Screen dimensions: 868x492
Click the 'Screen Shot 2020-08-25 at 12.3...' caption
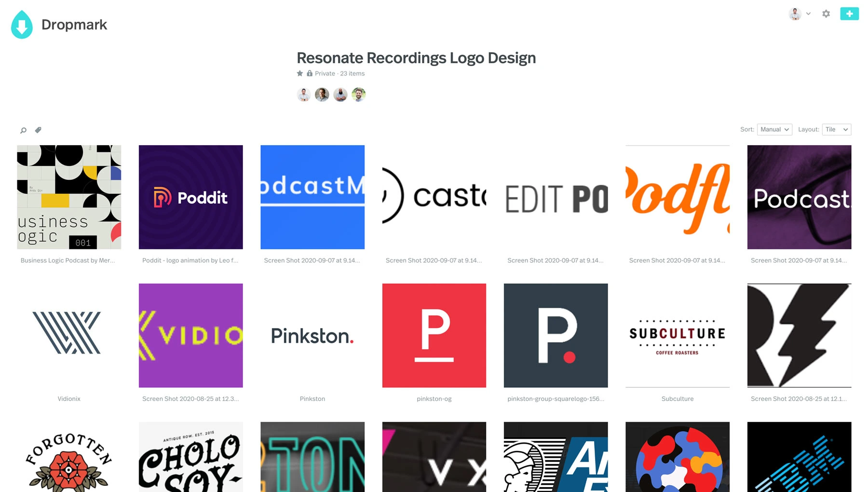pos(190,399)
